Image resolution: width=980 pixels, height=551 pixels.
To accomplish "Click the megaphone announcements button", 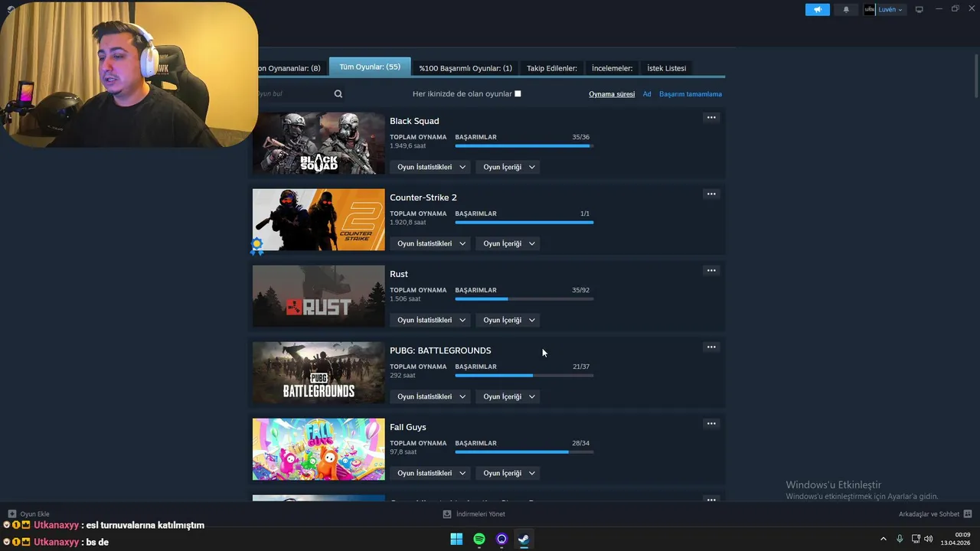I will pos(817,10).
